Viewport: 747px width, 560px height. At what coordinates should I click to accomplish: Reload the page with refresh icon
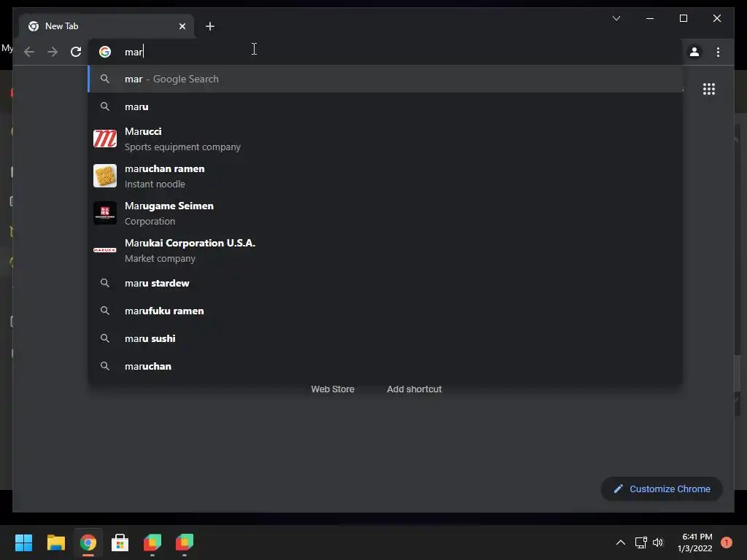click(76, 52)
